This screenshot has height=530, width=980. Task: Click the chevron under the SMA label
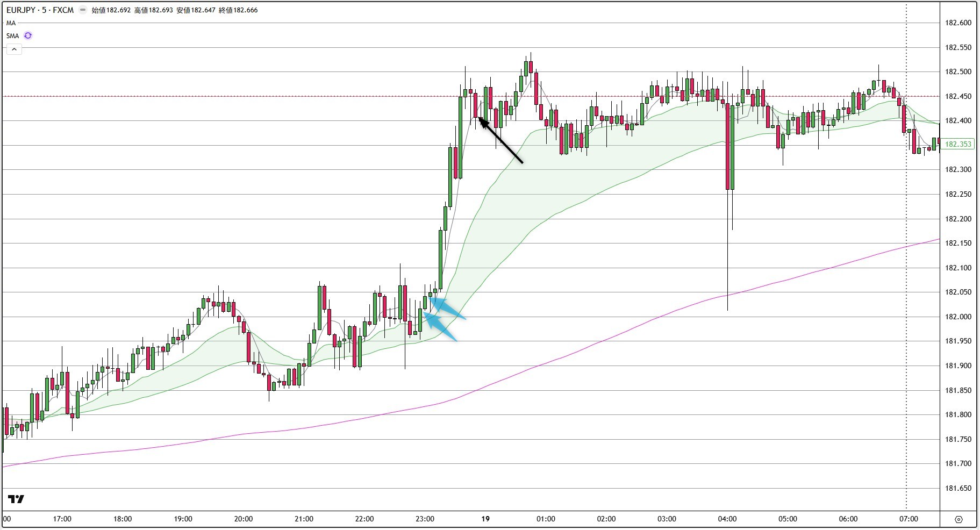point(14,49)
